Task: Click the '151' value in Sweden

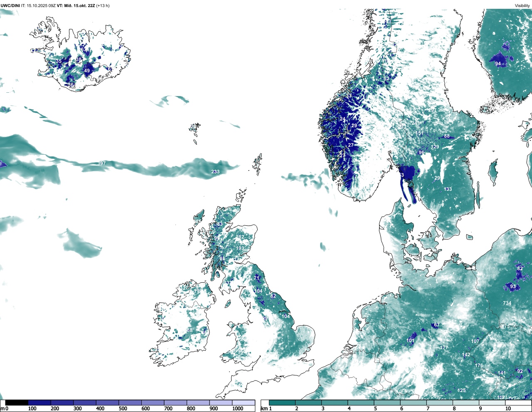Action: click(x=420, y=133)
